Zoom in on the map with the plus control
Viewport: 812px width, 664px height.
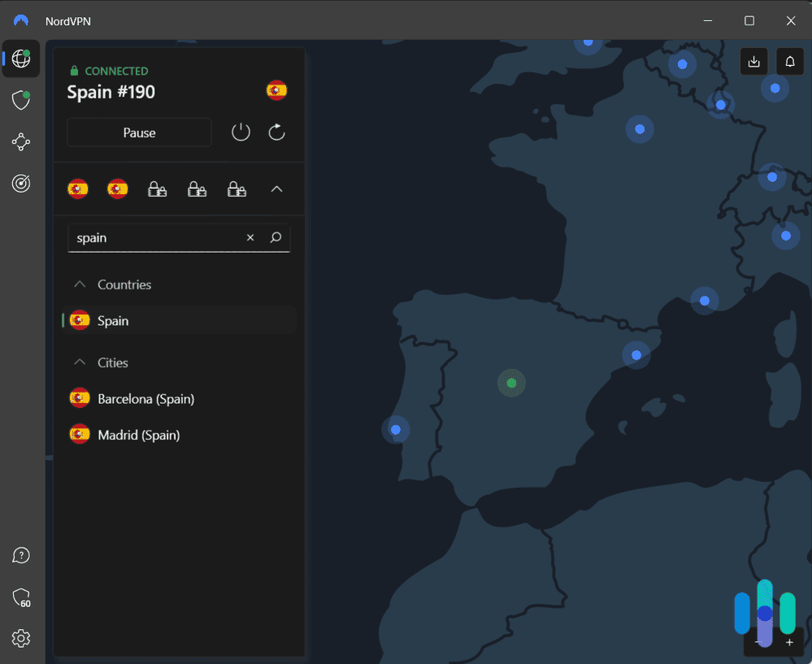(788, 642)
